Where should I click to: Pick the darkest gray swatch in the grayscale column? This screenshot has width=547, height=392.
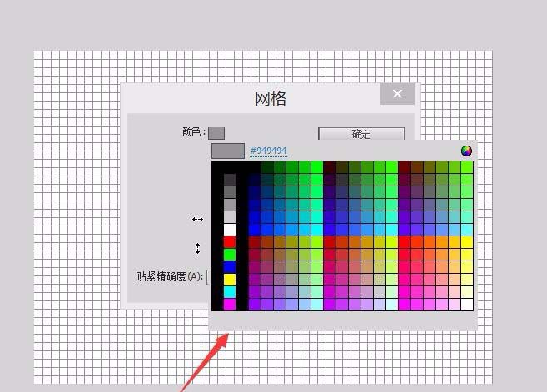(230, 179)
